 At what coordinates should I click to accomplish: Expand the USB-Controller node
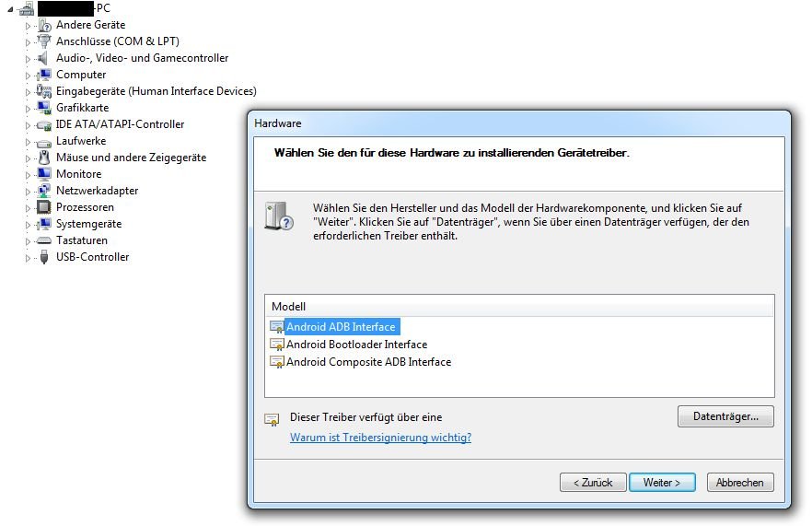[x=28, y=258]
